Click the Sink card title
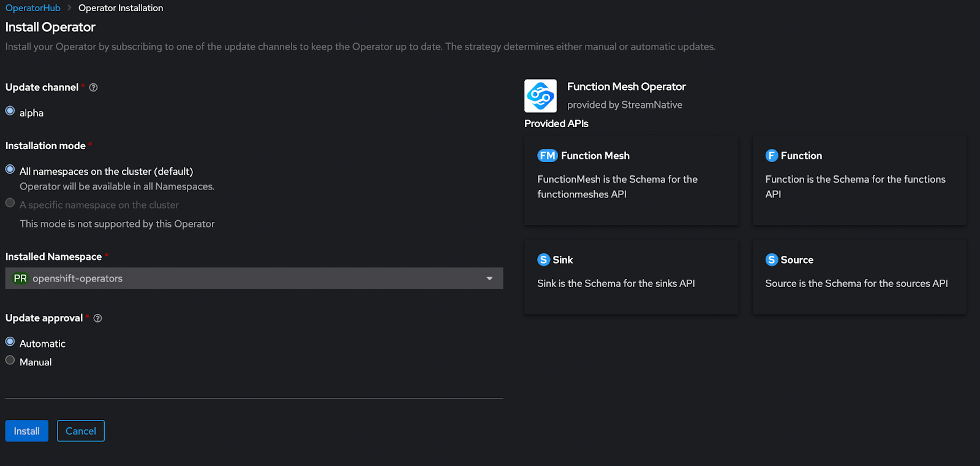Image resolution: width=980 pixels, height=466 pixels. point(563,260)
